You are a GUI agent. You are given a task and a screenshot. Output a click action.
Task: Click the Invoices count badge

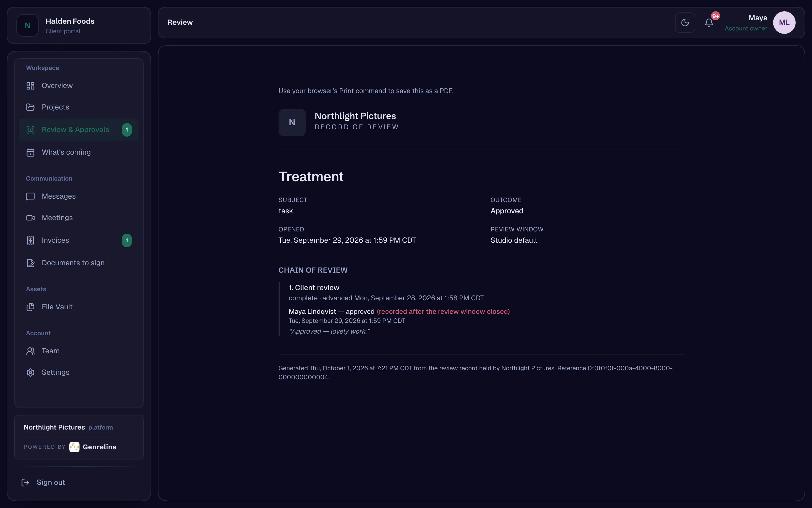click(x=127, y=240)
